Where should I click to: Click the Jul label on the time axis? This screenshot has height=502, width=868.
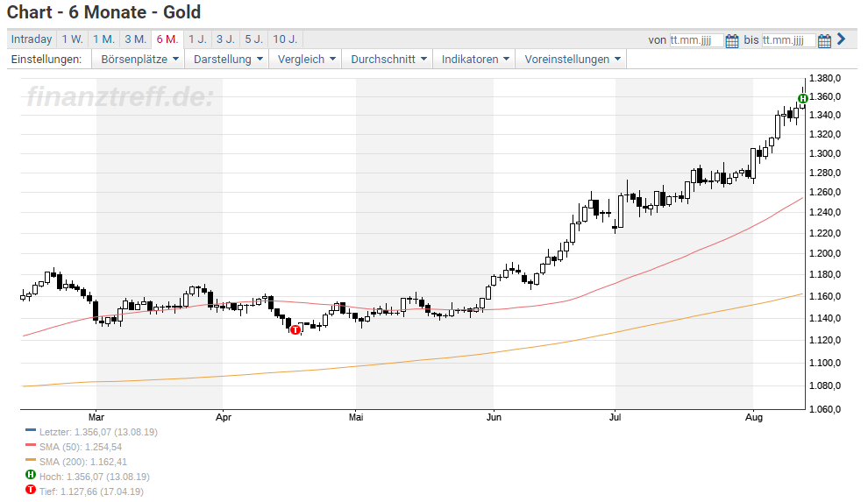[x=615, y=417]
